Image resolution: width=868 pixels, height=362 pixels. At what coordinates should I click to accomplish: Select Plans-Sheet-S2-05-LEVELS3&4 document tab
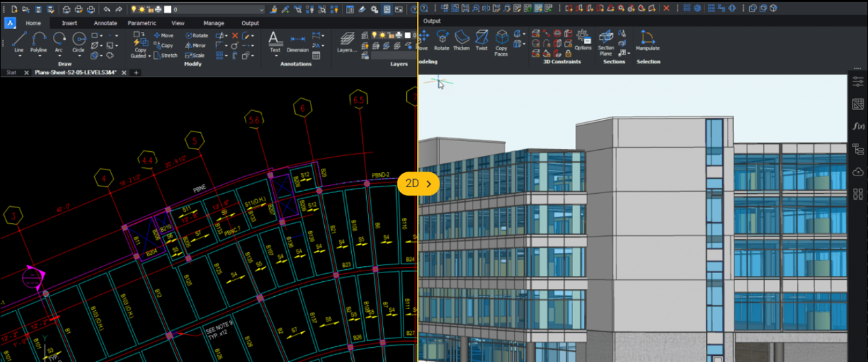click(76, 72)
